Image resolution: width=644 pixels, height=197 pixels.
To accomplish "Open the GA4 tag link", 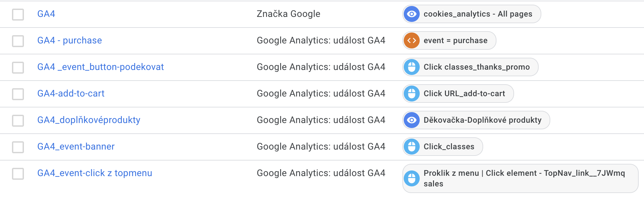I will [x=46, y=14].
